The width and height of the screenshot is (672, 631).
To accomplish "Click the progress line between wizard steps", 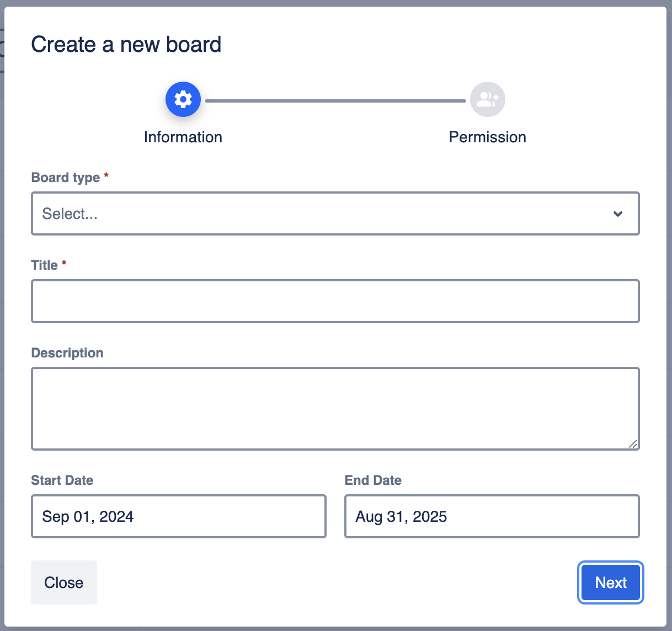I will coord(335,101).
